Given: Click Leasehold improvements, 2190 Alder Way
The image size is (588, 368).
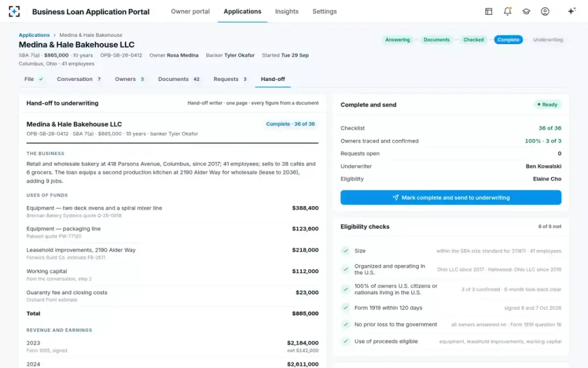Looking at the screenshot, I should pos(81,250).
